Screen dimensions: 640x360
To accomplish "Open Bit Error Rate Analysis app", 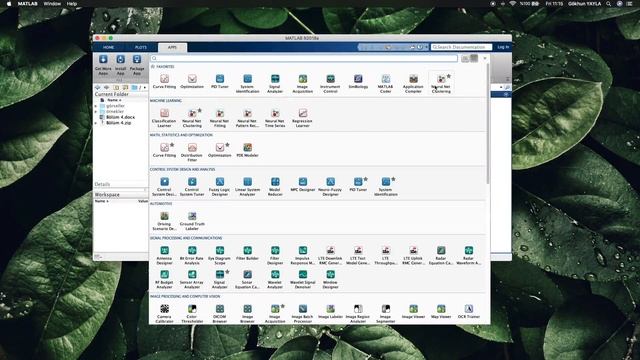I will point(192,255).
